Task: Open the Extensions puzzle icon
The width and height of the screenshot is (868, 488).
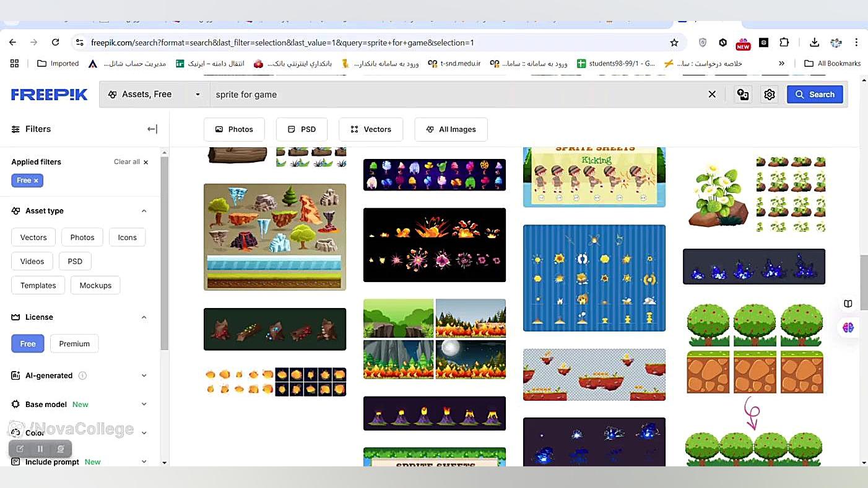Action: coord(784,42)
